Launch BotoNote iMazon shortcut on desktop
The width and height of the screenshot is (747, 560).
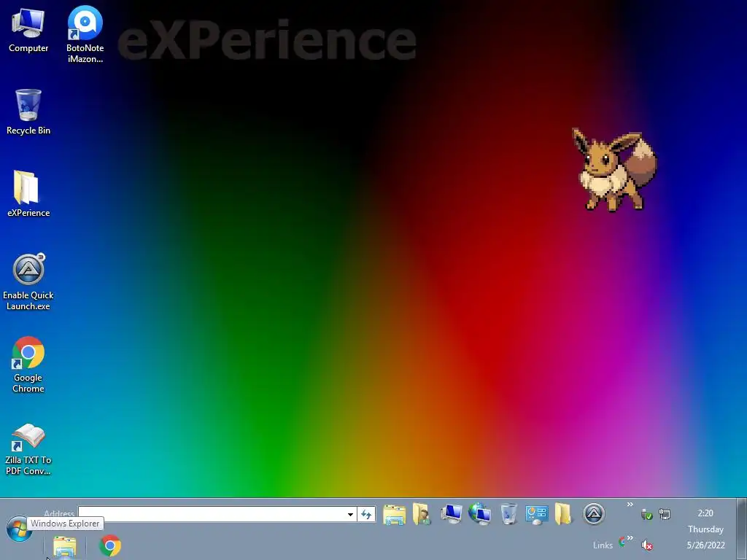click(85, 34)
